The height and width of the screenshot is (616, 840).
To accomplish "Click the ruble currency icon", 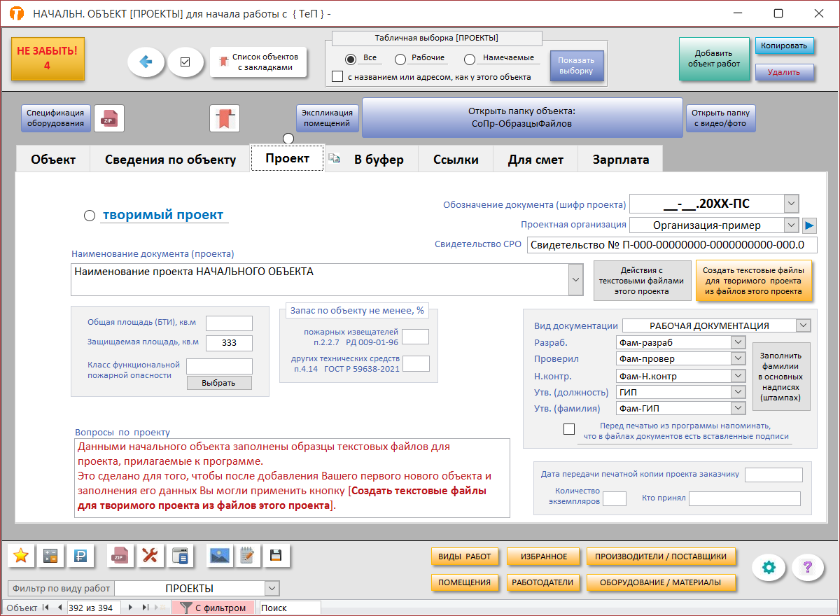I will [80, 556].
